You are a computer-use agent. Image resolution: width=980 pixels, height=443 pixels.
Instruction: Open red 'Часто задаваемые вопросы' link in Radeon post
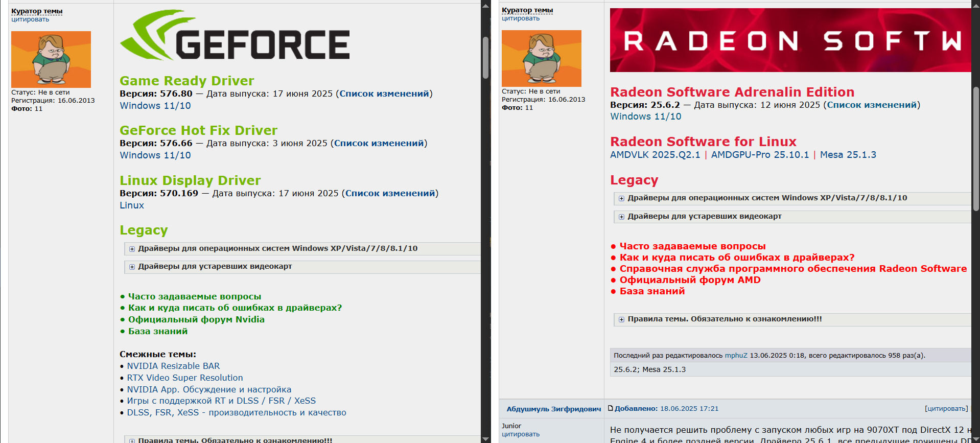[693, 246]
